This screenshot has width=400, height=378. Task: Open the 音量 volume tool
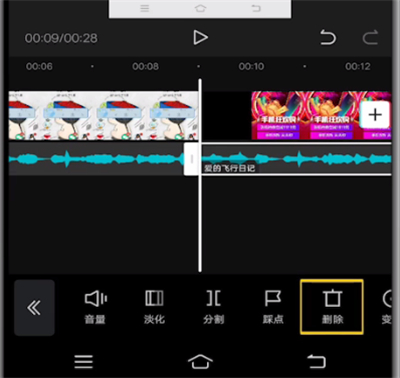point(95,307)
